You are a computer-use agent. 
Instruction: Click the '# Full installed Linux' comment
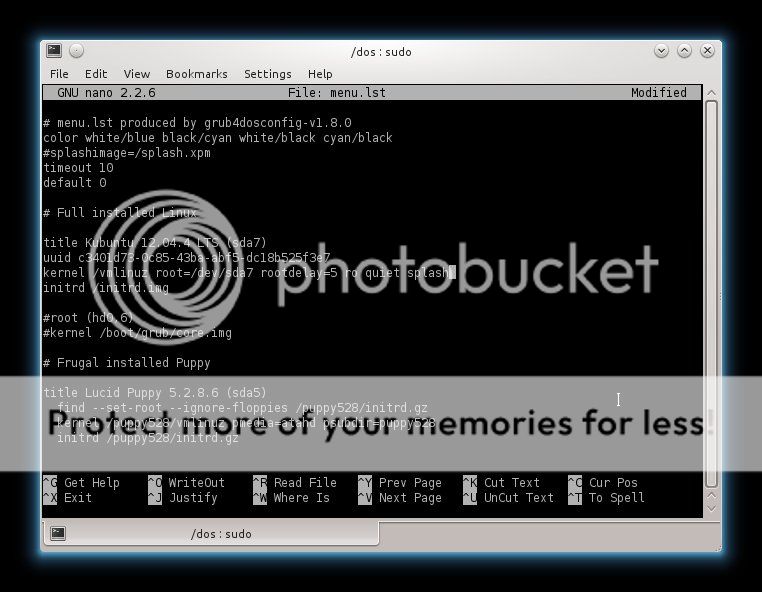tap(120, 213)
